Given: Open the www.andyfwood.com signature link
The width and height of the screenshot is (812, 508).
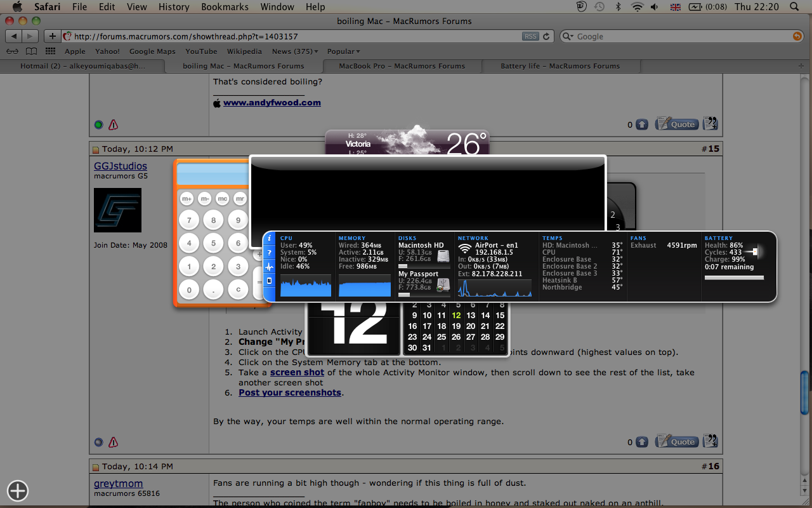Looking at the screenshot, I should pyautogui.click(x=272, y=103).
